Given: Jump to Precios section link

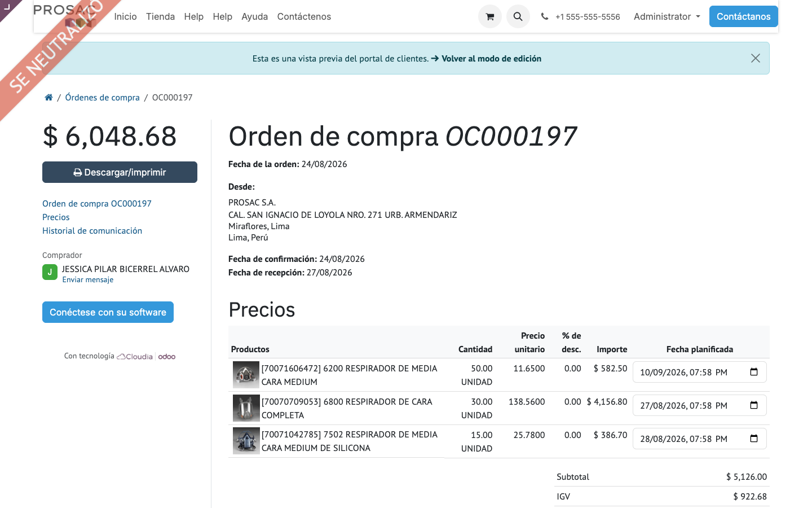Looking at the screenshot, I should point(56,217).
